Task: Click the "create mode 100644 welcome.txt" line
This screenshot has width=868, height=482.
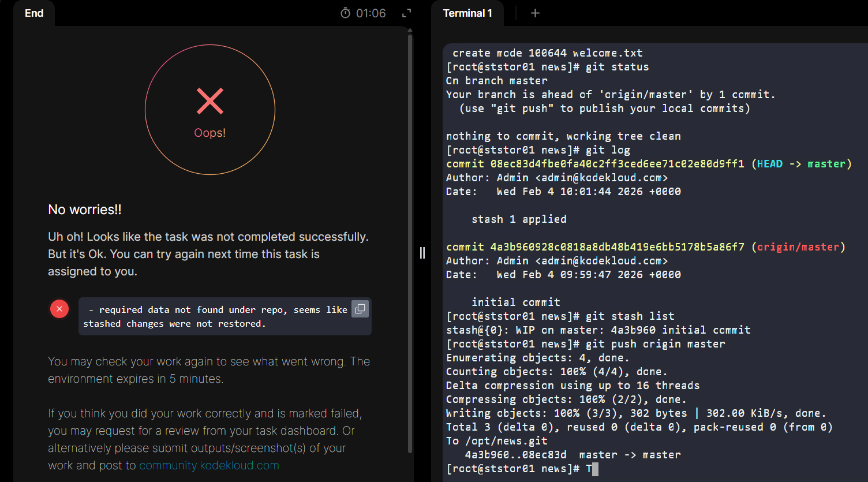Action: coord(548,53)
